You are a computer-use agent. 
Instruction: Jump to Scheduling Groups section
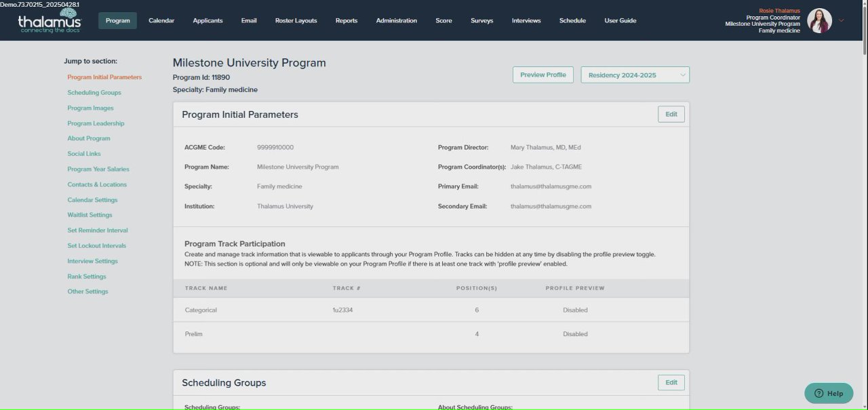[x=94, y=93]
